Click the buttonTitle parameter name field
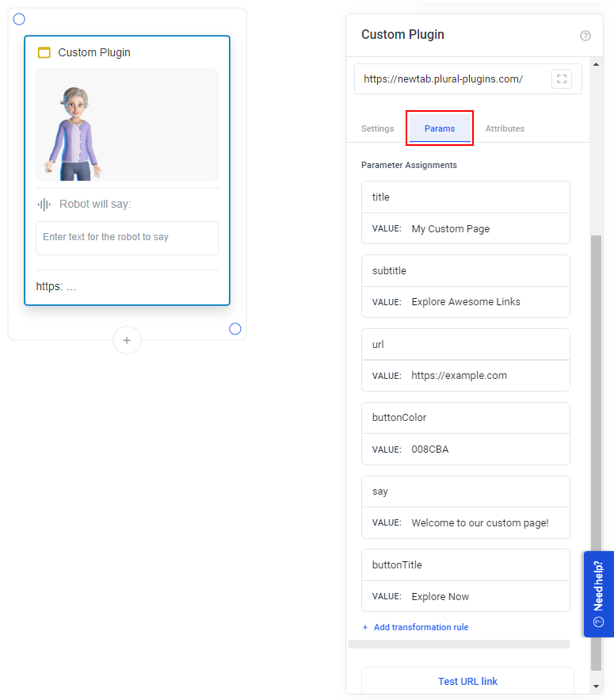Image resolution: width=614 pixels, height=700 pixels. pos(465,565)
